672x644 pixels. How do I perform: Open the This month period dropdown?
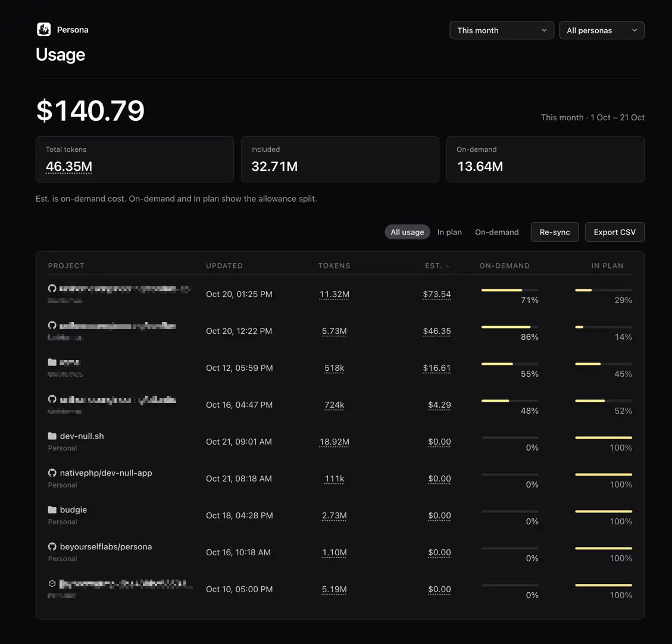tap(501, 30)
